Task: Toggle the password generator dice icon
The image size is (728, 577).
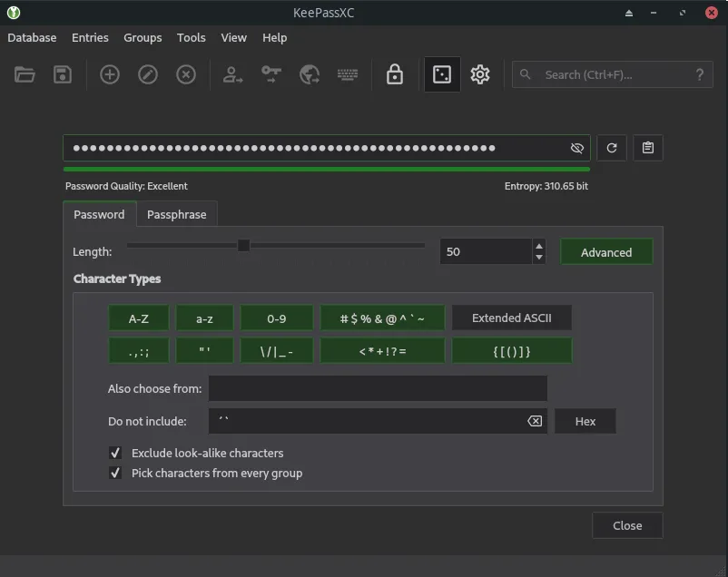Action: (442, 74)
